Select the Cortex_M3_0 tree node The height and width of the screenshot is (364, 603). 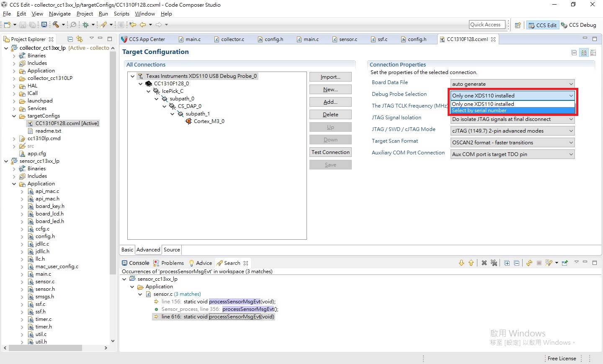pos(209,121)
